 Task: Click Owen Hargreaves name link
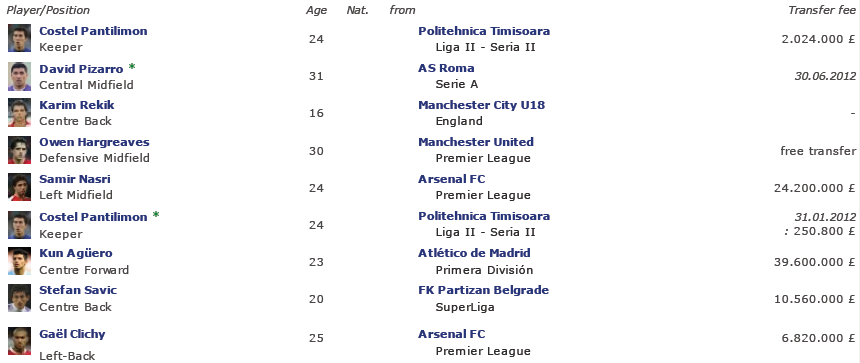click(94, 142)
